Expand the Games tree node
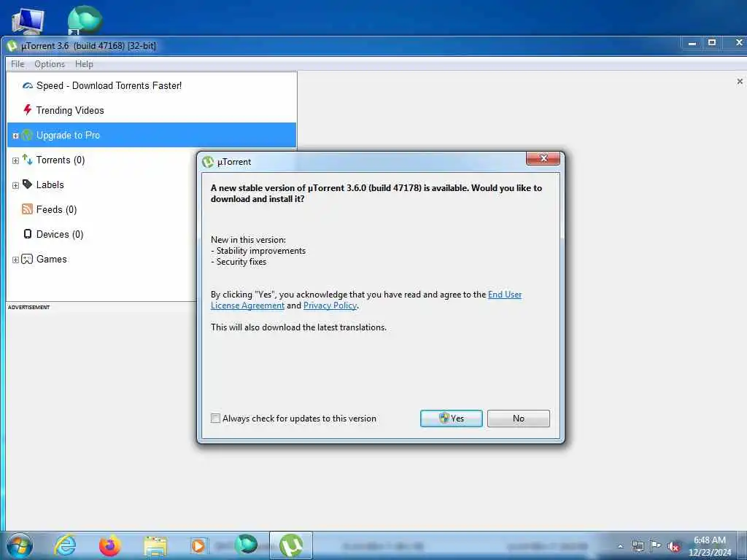 pos(15,260)
